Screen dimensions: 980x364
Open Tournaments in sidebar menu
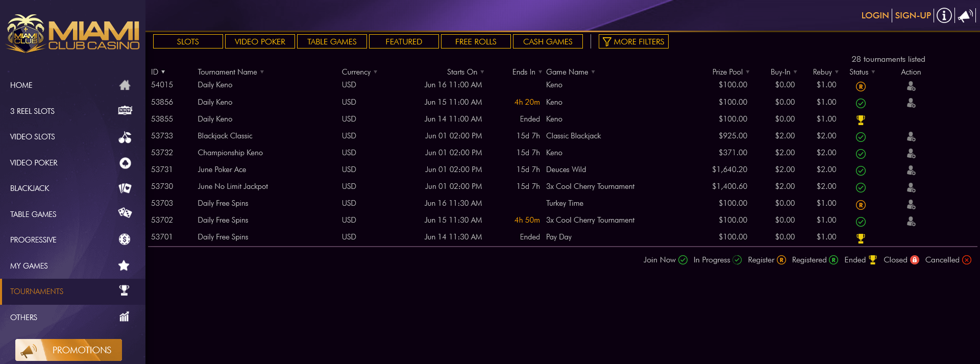coord(72,292)
